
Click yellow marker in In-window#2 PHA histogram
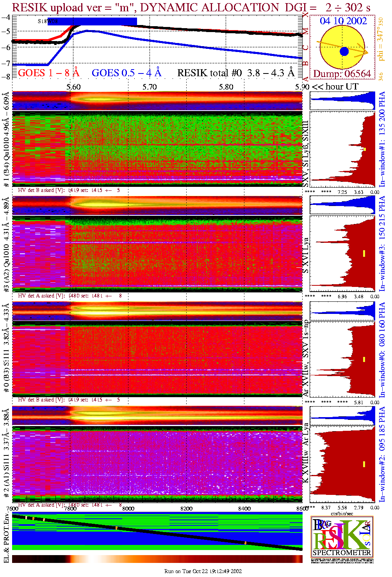point(364,464)
